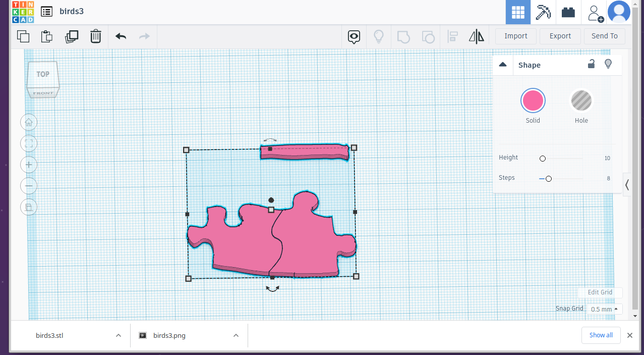
Task: Expand the birds3.stl import entry
Action: click(x=118, y=335)
